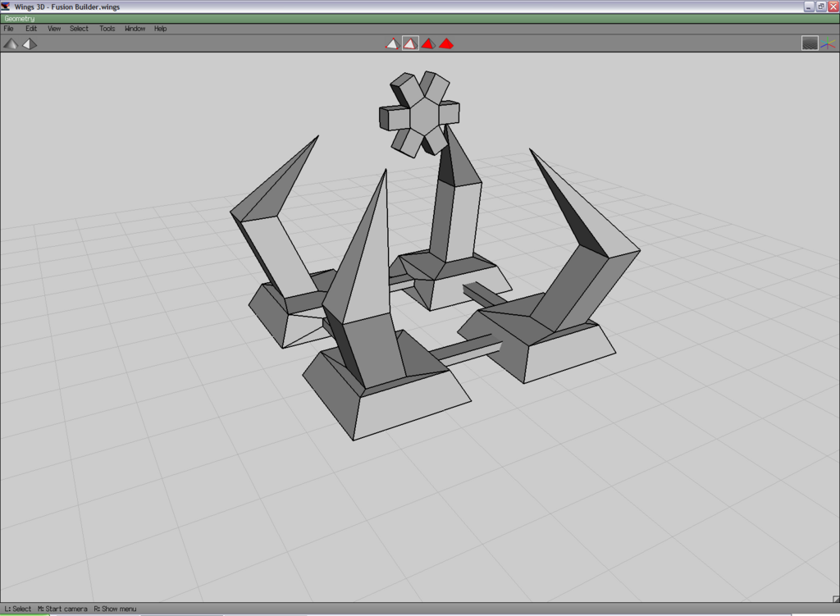Toggle the colored axes display

[829, 43]
